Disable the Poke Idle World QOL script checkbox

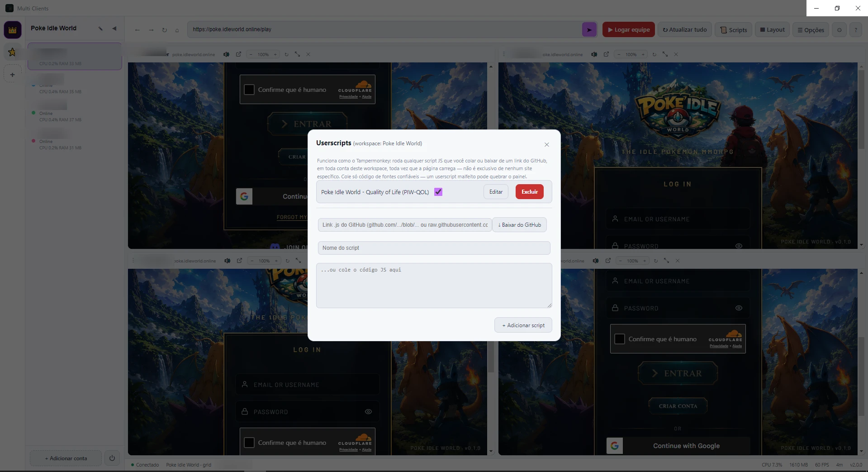pos(438,192)
